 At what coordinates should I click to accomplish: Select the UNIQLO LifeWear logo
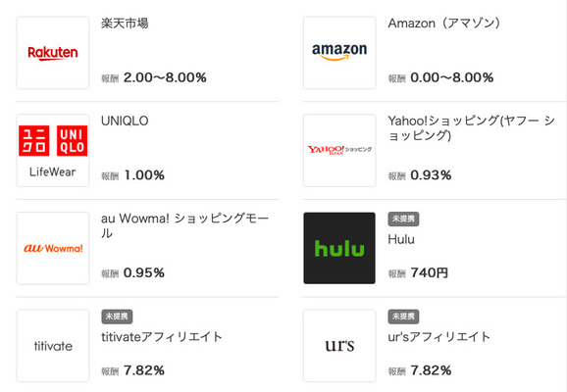tap(53, 150)
